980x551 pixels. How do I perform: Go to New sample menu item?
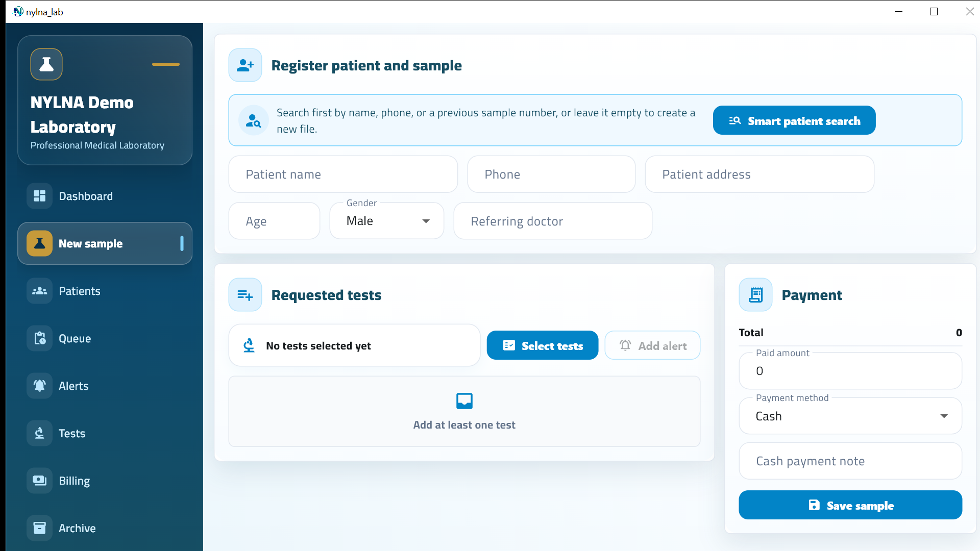point(105,243)
